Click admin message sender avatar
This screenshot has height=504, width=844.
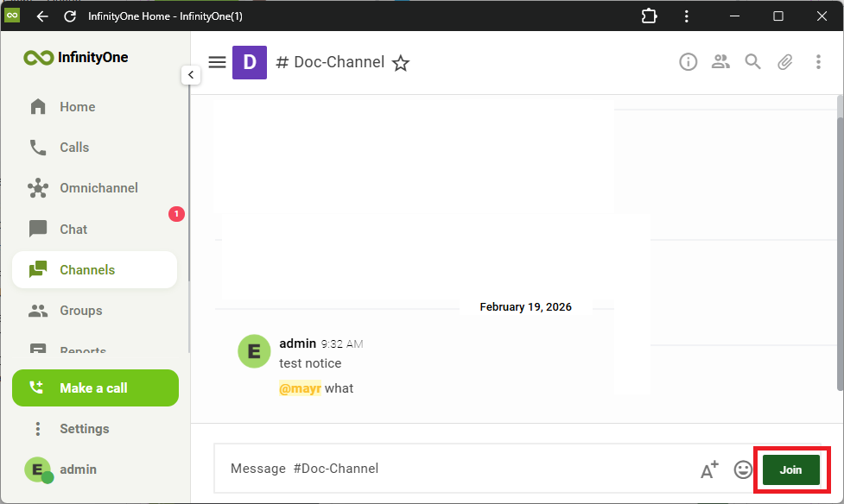[254, 351]
